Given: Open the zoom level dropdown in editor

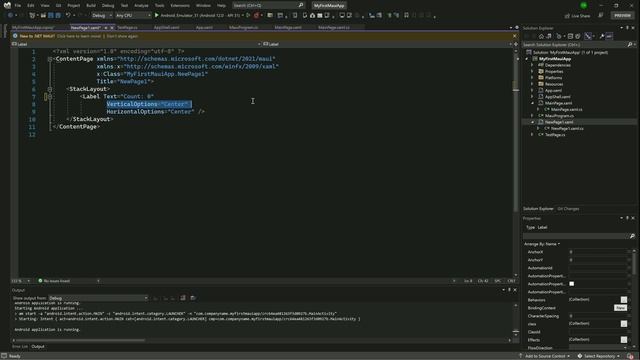Looking at the screenshot, I should [x=28, y=281].
